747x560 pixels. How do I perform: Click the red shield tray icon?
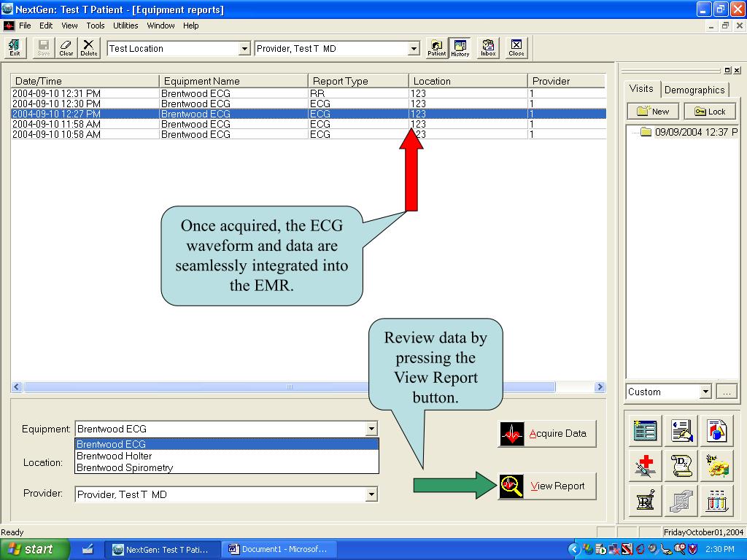point(693,549)
